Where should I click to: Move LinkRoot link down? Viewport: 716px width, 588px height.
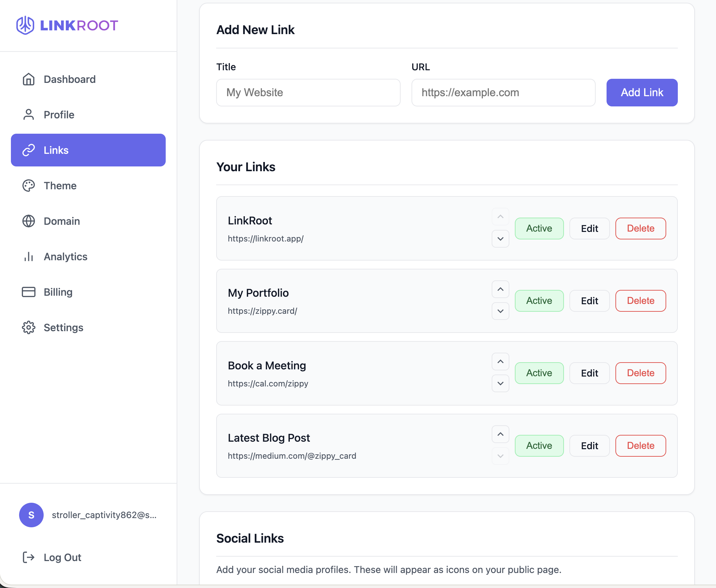(x=501, y=239)
